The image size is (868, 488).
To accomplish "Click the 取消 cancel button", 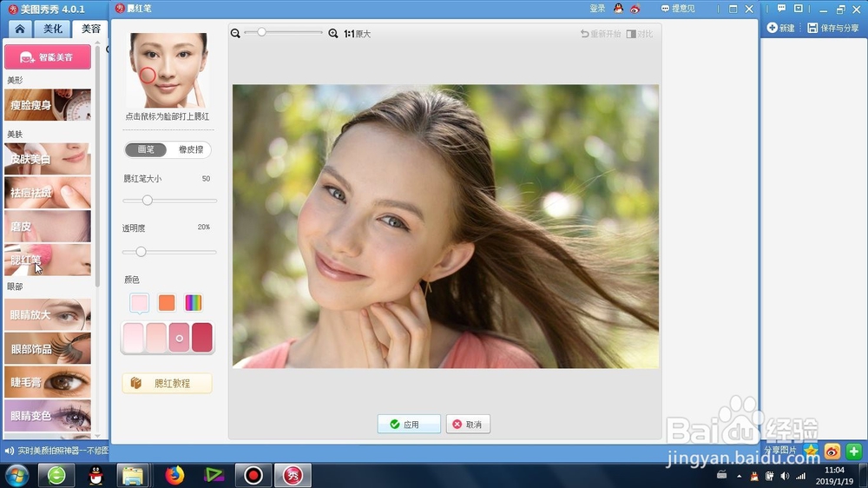I will tap(468, 425).
